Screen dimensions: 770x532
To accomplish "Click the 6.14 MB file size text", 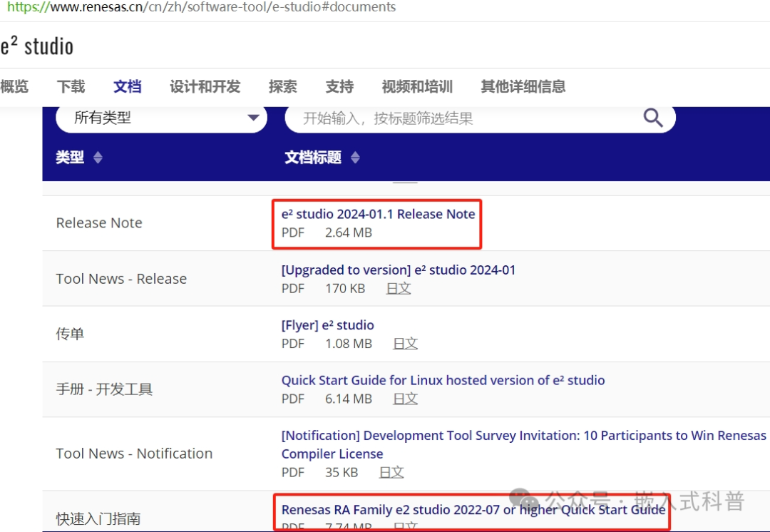I will click(x=349, y=399).
